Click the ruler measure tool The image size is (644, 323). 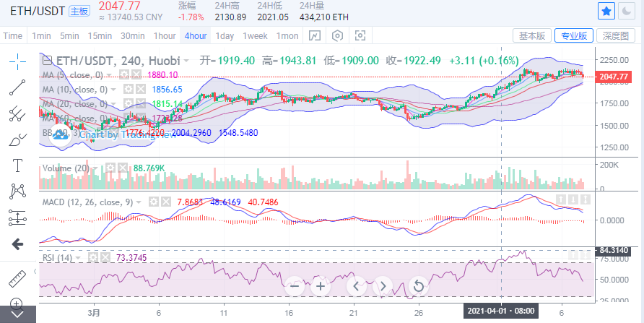(x=17, y=278)
